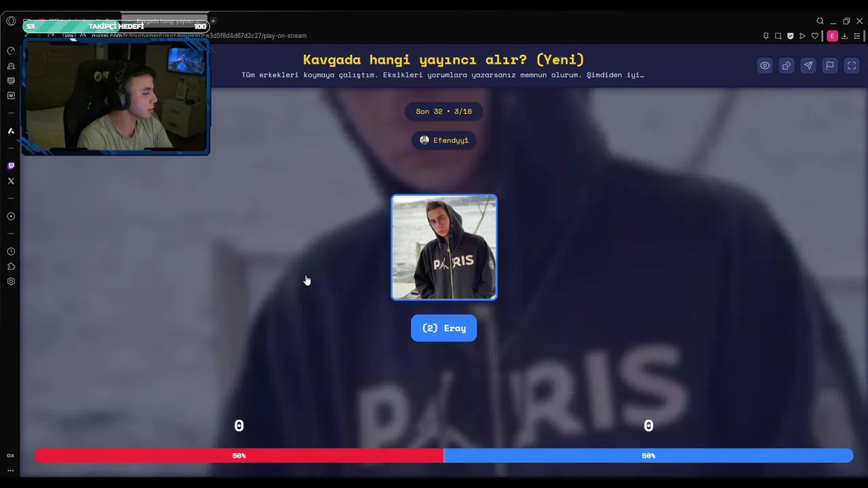Open Settings gear in sidebar

[x=11, y=281]
